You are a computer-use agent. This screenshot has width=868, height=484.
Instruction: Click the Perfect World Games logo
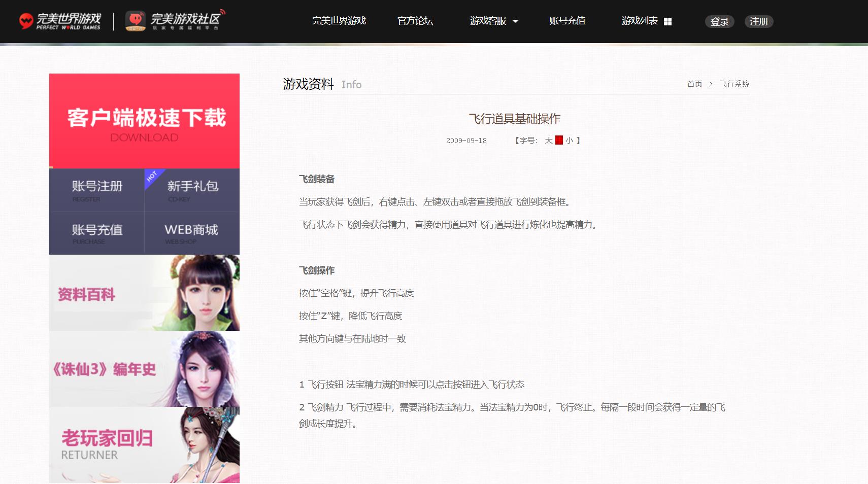tap(60, 21)
